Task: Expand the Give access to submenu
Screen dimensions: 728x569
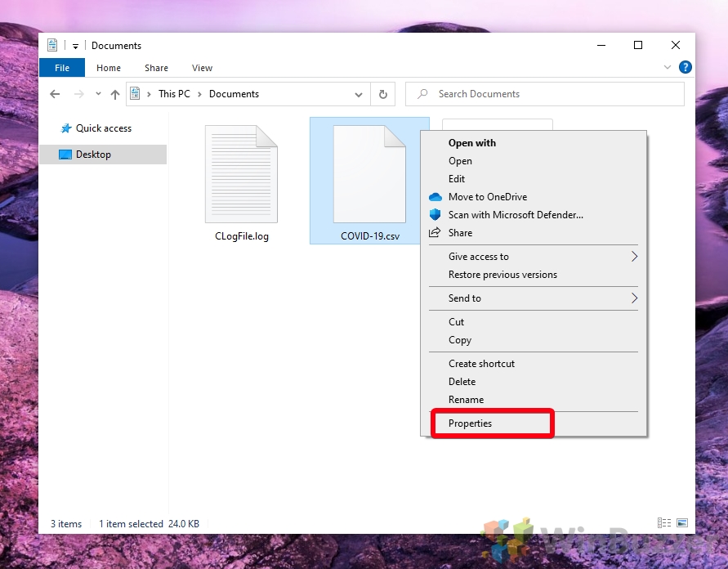Action: coord(490,256)
